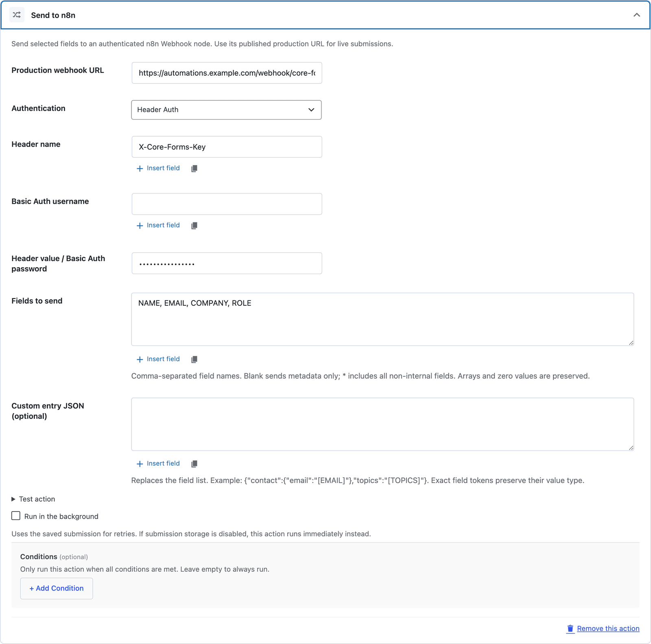Enable Run in the background checkbox
This screenshot has height=644, width=651.
[16, 516]
